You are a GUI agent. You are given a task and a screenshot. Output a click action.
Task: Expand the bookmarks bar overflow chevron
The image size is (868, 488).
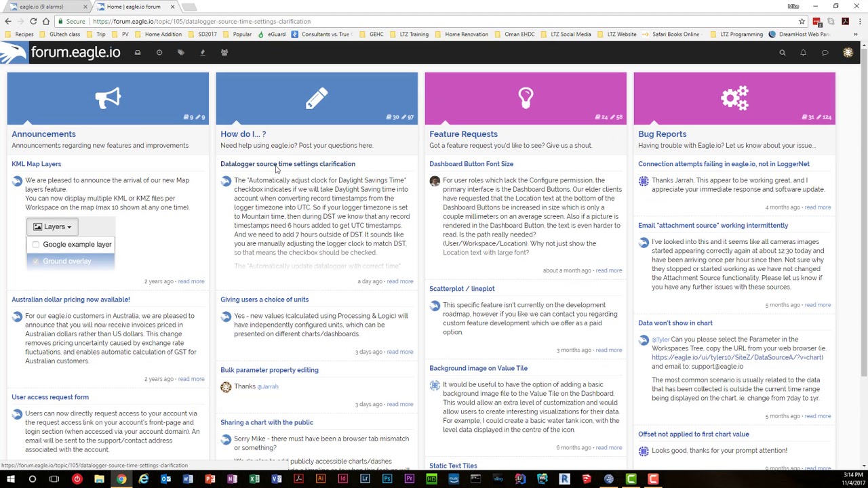(856, 34)
